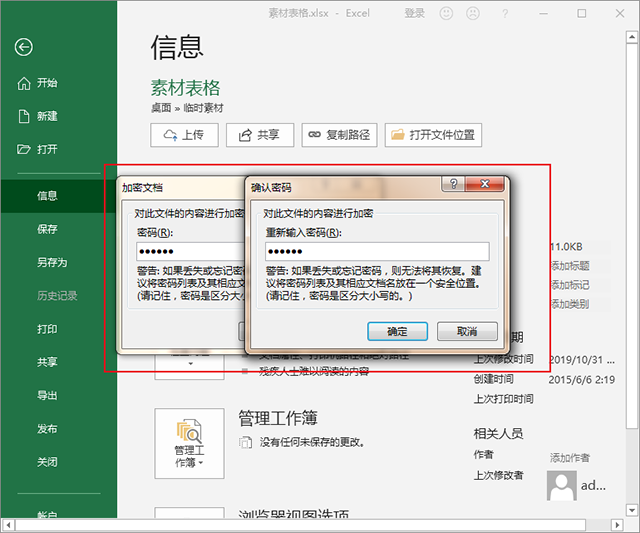Click the frowning face feedback icon

pos(473,13)
